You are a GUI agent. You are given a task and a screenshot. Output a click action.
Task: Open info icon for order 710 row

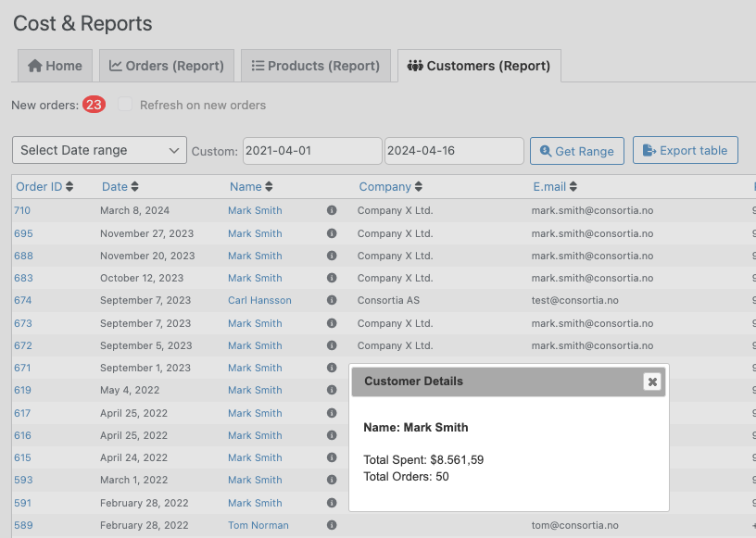pyautogui.click(x=332, y=210)
